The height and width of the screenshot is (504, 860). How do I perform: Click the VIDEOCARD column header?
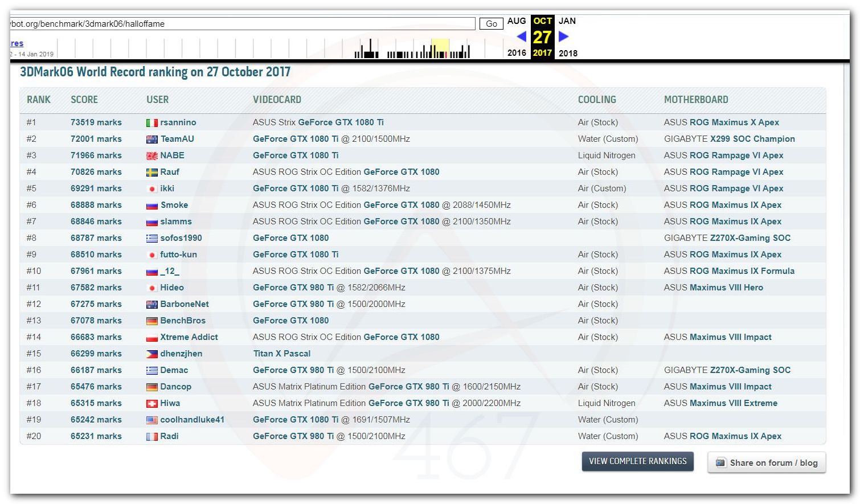(x=277, y=100)
